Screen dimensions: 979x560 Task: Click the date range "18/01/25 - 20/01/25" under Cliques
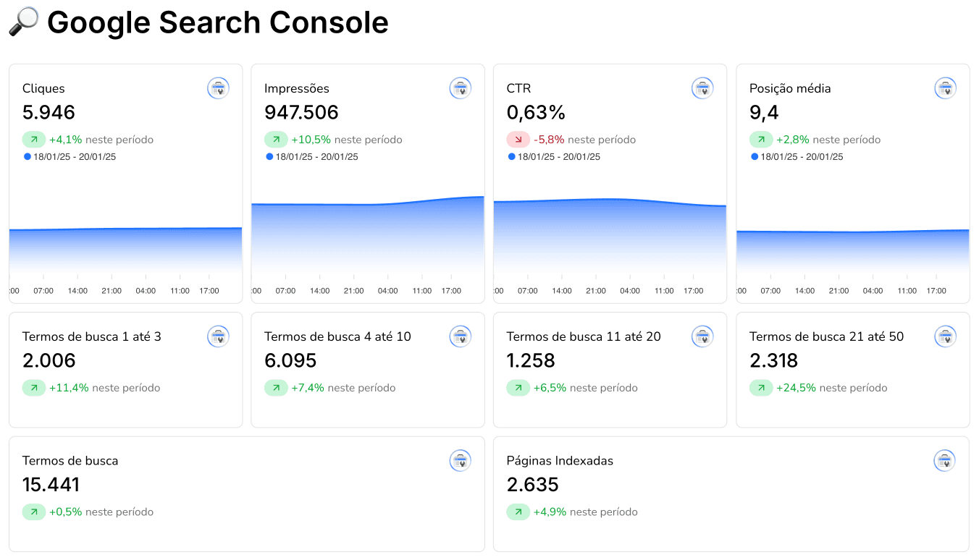[75, 157]
